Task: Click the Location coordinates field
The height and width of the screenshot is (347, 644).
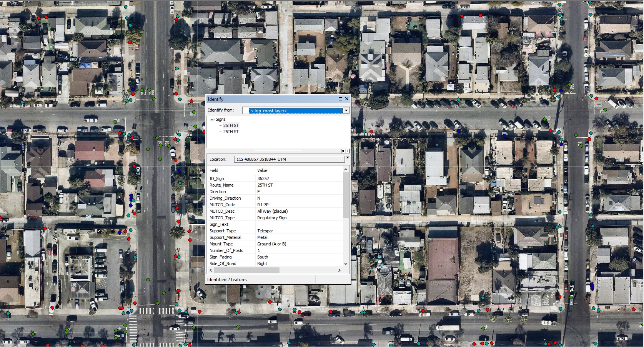Action: pos(289,159)
